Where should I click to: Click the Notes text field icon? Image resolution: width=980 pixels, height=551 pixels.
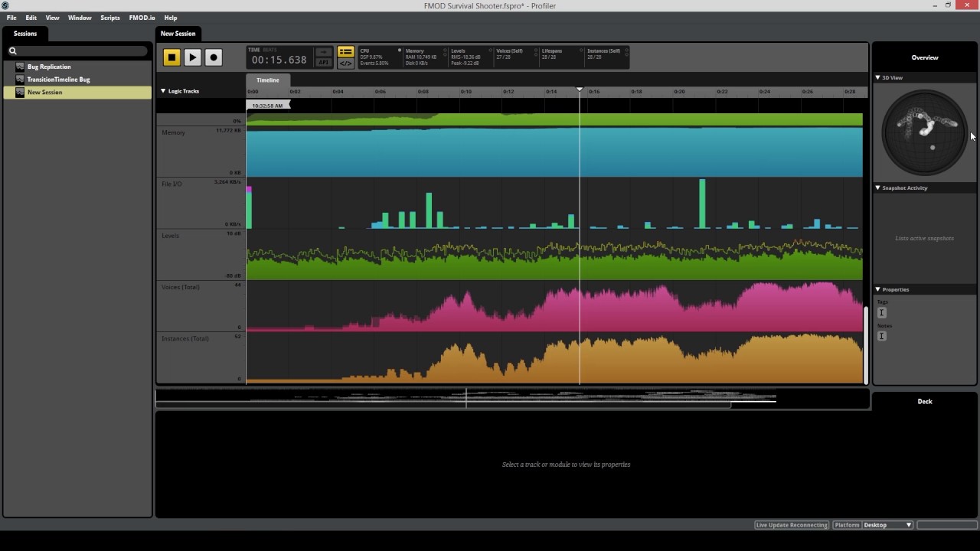tap(881, 336)
